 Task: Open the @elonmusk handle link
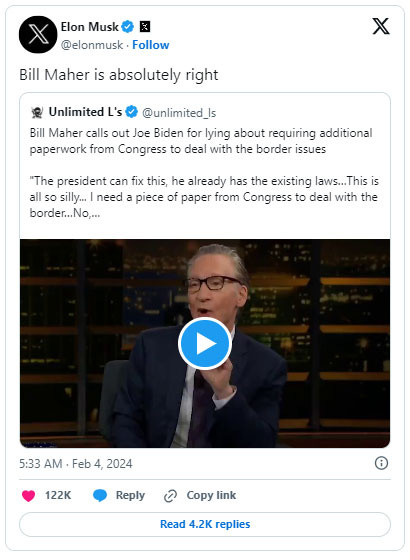(x=92, y=45)
